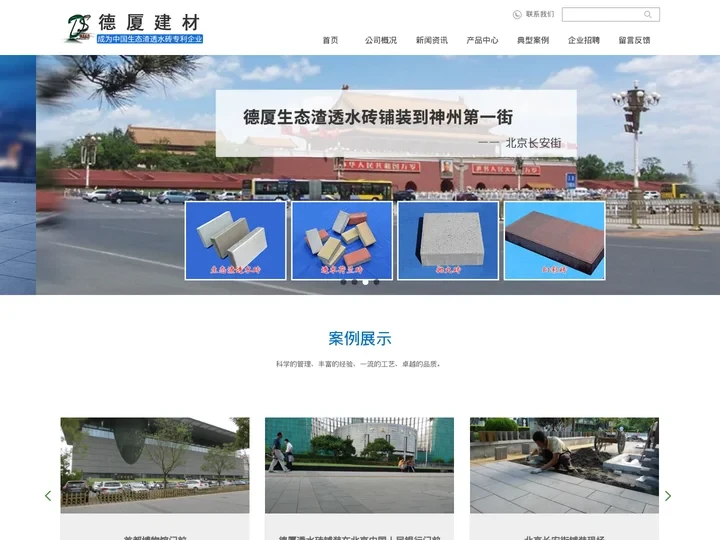
Task: Open the worker paving bricks case photo
Action: [x=564, y=465]
